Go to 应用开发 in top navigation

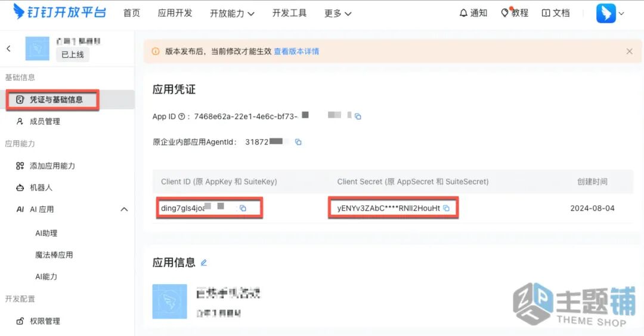(175, 13)
